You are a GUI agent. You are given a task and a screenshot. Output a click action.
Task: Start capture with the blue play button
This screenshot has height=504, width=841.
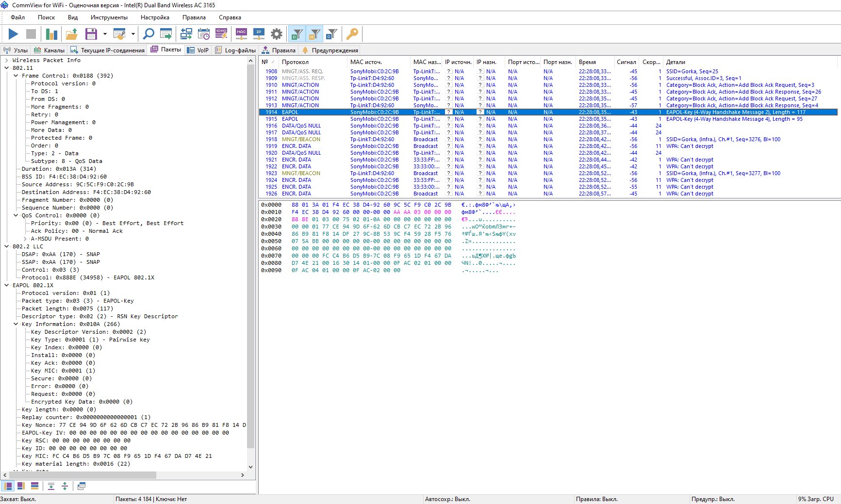pyautogui.click(x=13, y=34)
